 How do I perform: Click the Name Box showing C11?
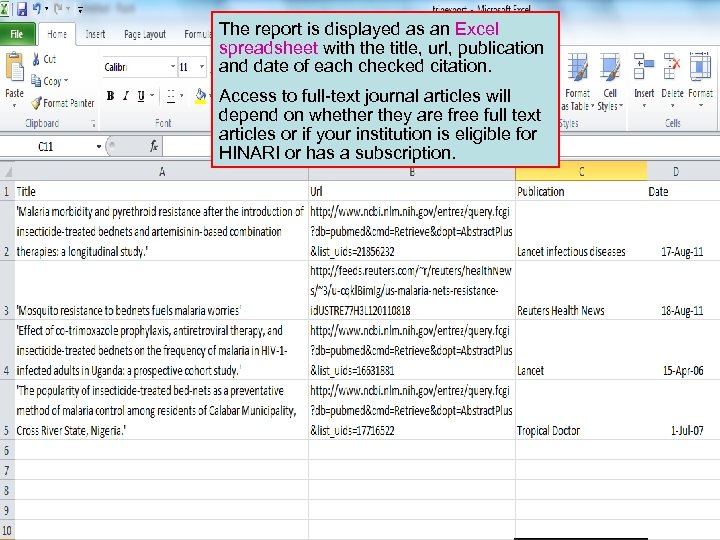(x=48, y=146)
